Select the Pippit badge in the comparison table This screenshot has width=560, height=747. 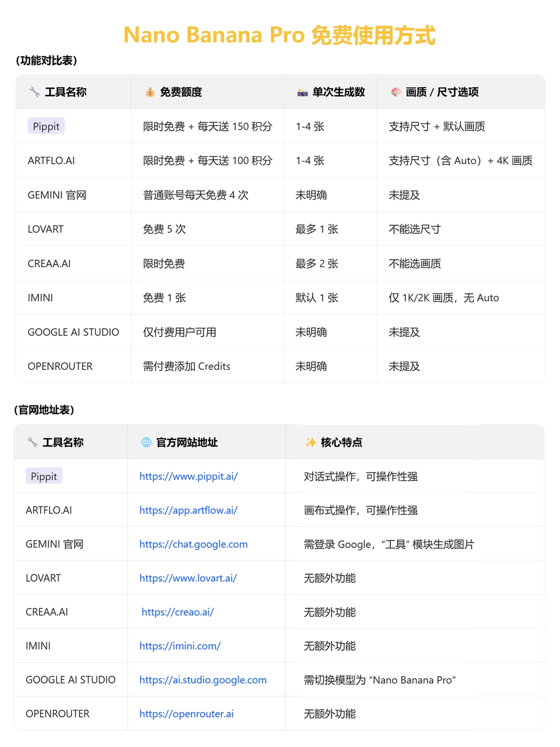point(46,126)
